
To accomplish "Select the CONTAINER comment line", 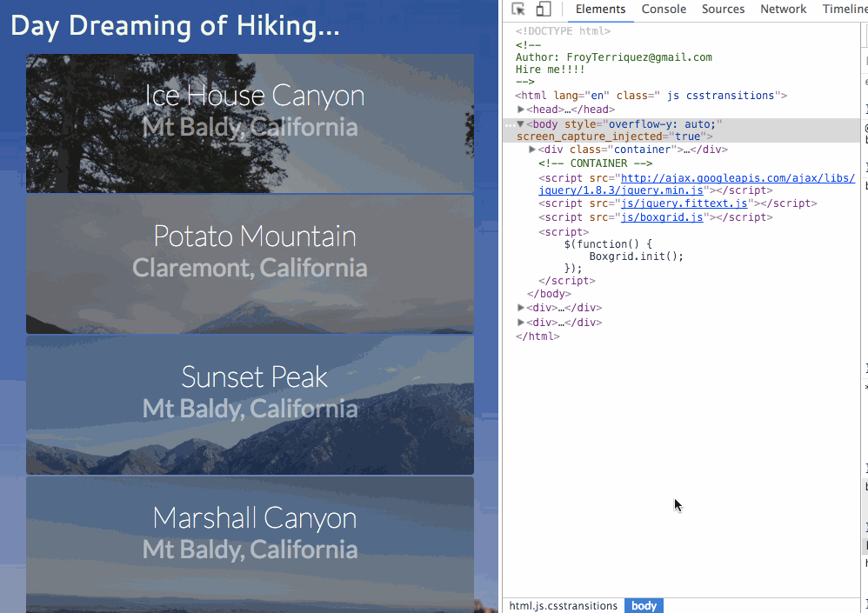I will 595,163.
